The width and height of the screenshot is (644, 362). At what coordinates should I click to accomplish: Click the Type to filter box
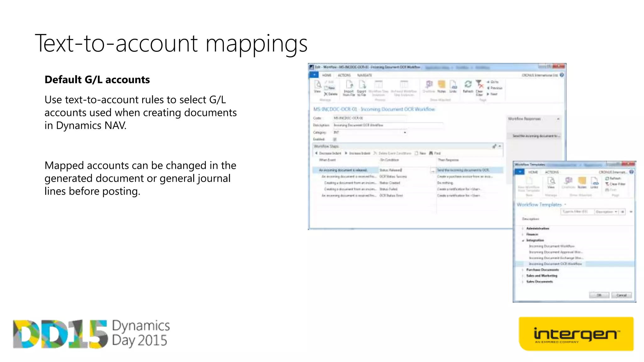577,212
